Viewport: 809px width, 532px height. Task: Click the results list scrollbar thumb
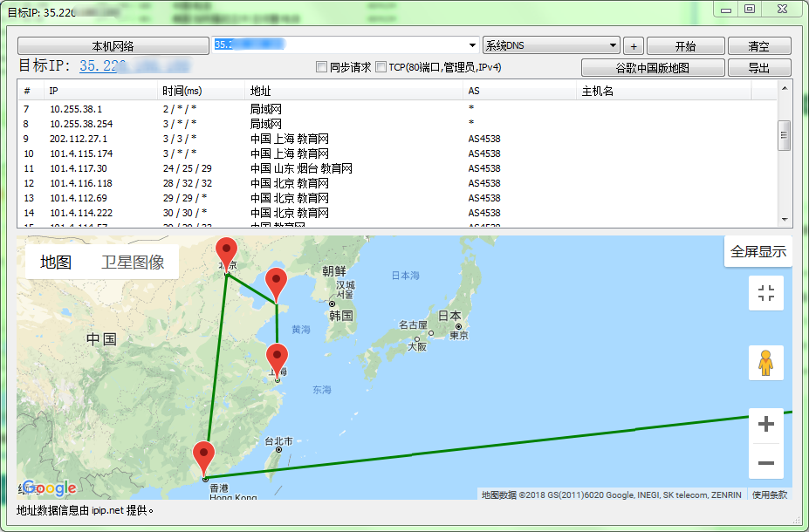785,135
